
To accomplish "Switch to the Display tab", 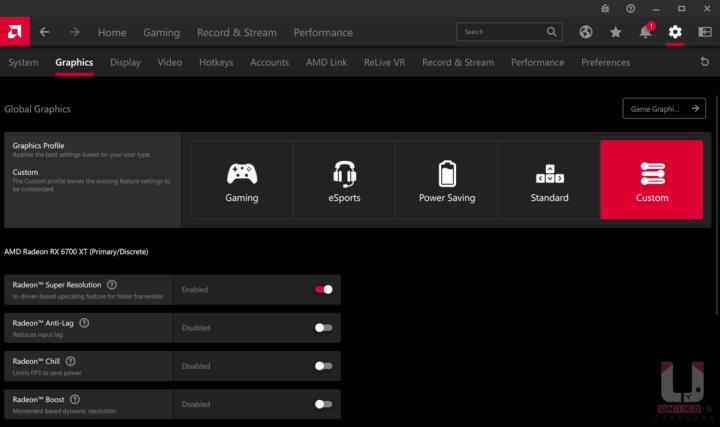I will 125,62.
